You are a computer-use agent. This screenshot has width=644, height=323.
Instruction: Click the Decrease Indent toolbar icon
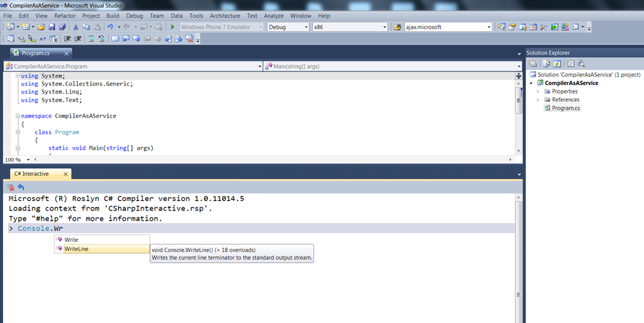pos(67,38)
